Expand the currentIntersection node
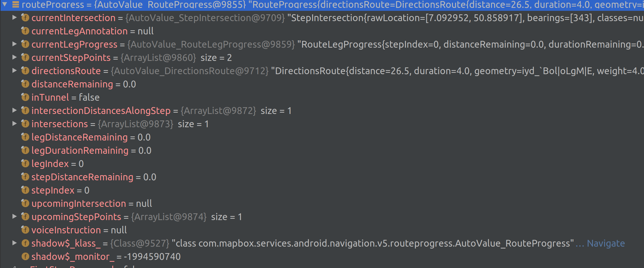The image size is (644, 268). coord(14,18)
